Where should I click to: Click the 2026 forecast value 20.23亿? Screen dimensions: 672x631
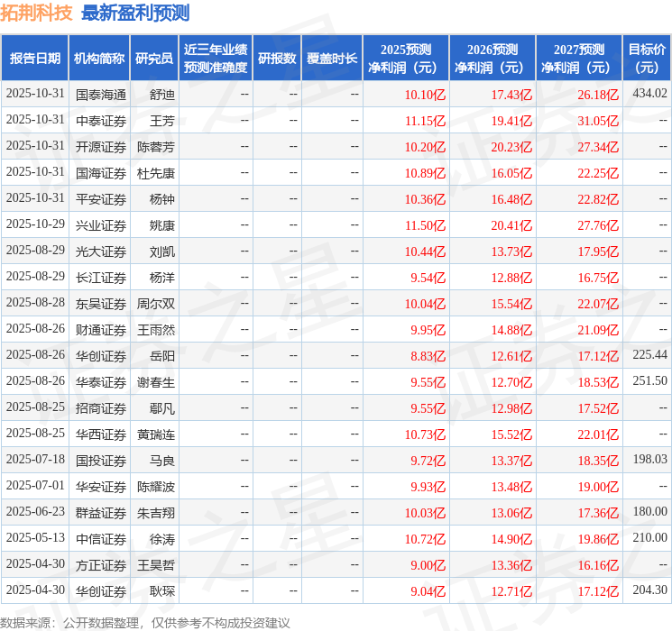[x=511, y=147]
